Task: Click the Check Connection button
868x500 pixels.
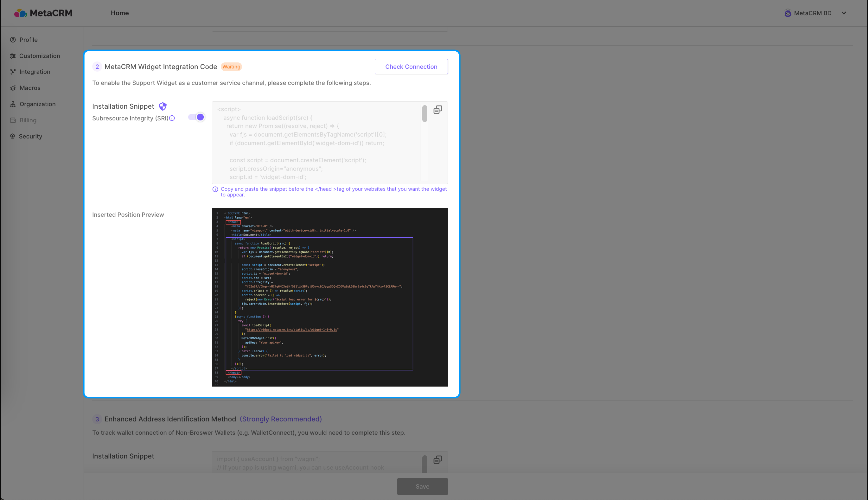Action: click(x=411, y=66)
